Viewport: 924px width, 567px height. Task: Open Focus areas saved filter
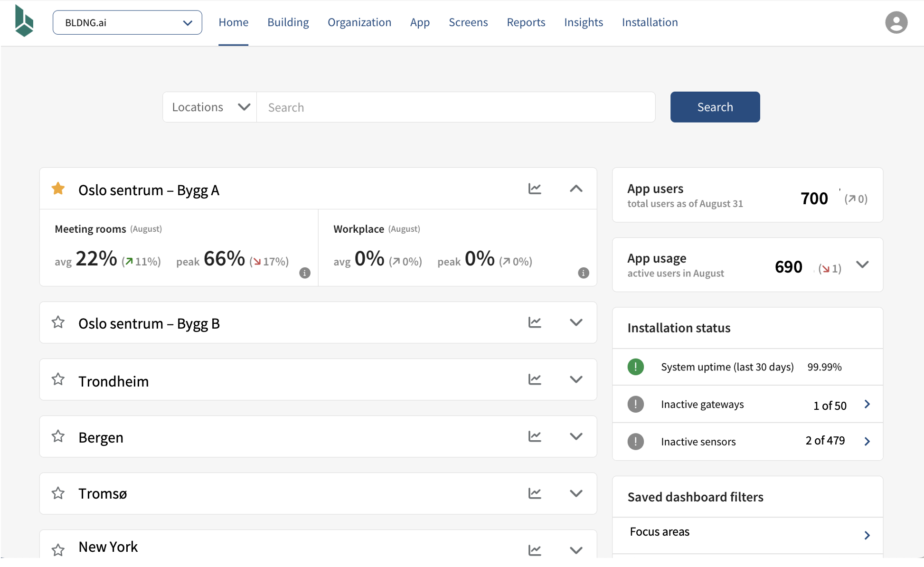(x=747, y=535)
